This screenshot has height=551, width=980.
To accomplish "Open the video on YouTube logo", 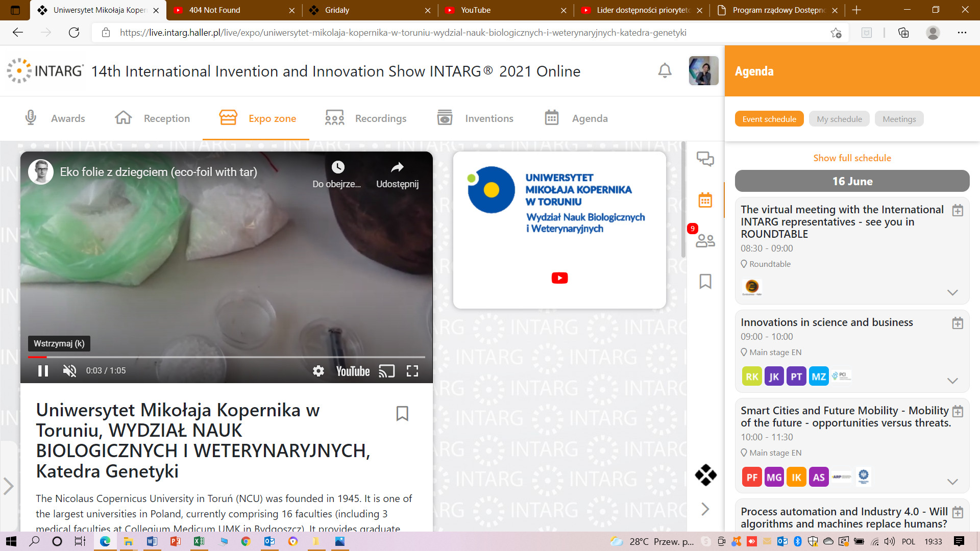I will click(353, 371).
